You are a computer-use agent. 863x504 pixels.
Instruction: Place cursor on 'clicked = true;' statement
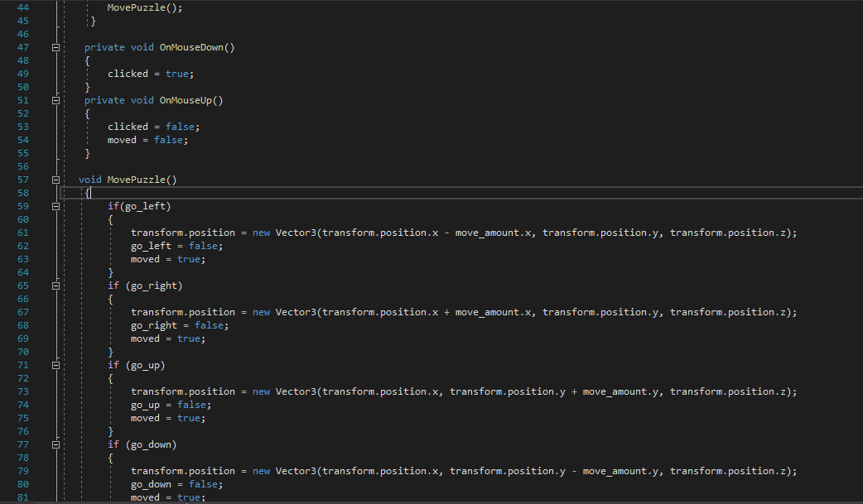150,74
